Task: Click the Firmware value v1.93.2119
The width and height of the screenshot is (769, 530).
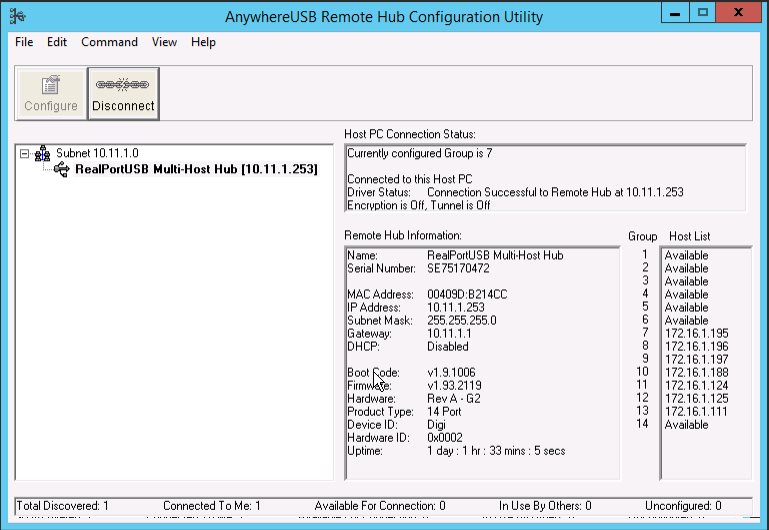Action: coord(454,386)
